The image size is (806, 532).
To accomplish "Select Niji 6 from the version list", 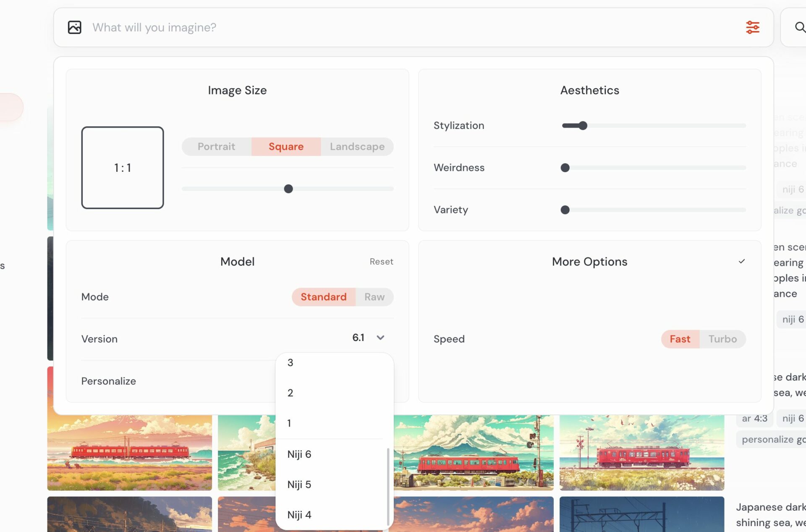I will tap(299, 454).
